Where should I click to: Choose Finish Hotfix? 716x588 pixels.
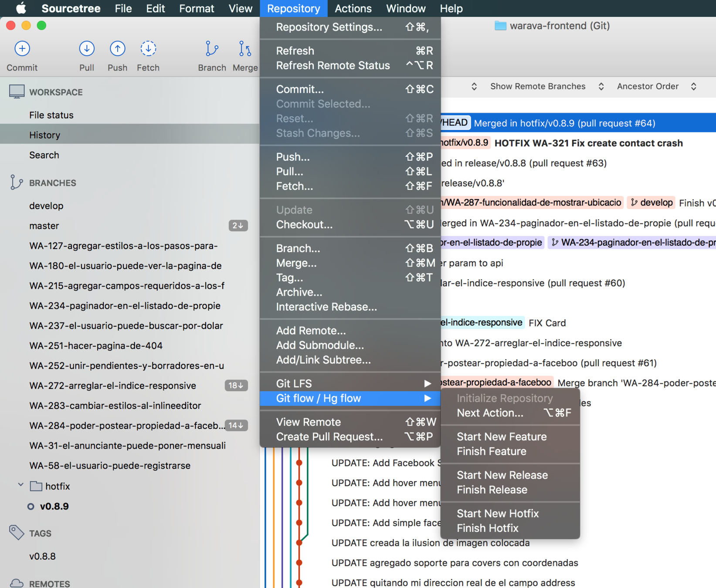tap(510, 528)
